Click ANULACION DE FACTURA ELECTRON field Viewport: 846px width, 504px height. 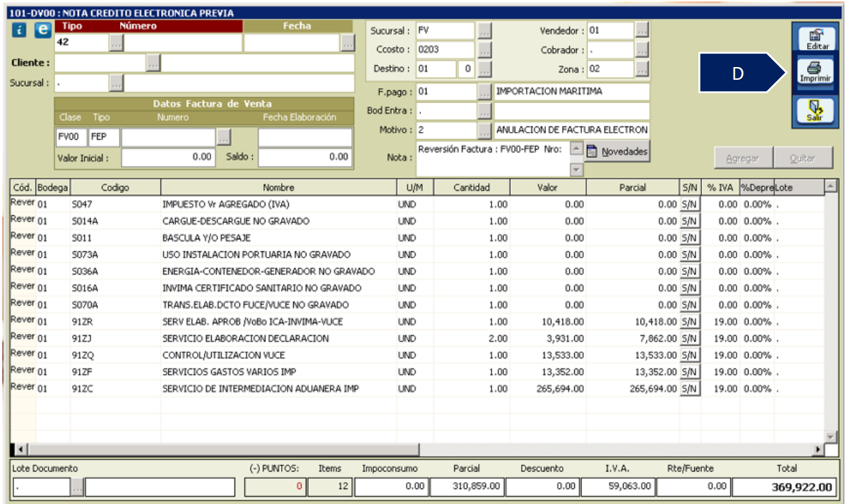pos(572,131)
